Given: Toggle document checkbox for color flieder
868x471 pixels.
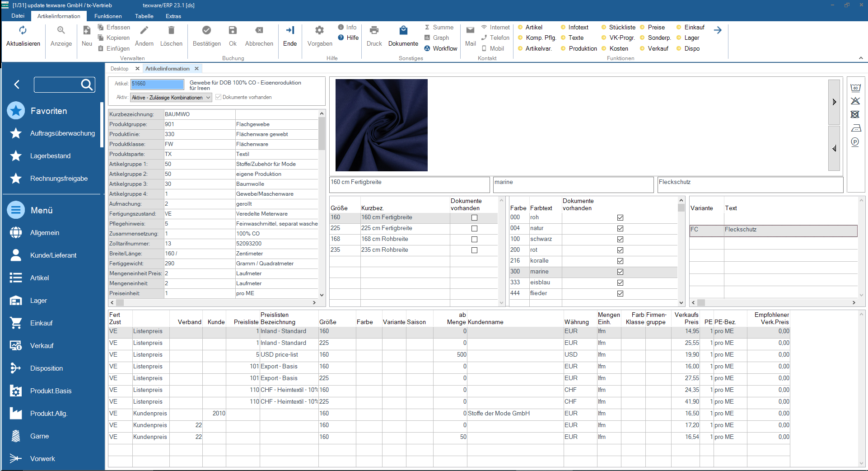Looking at the screenshot, I should coord(620,294).
